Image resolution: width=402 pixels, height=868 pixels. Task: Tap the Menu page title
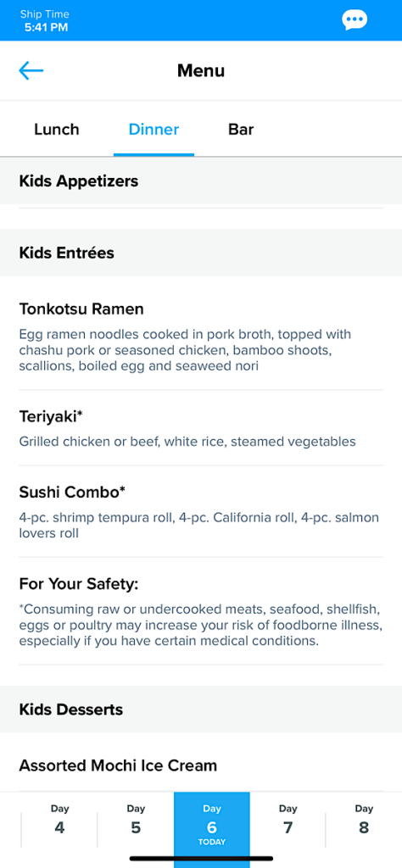click(x=201, y=71)
